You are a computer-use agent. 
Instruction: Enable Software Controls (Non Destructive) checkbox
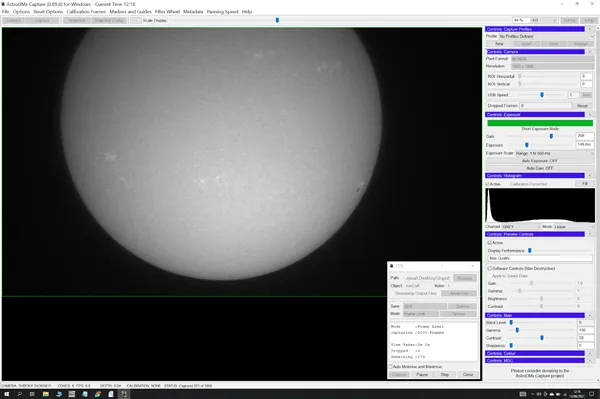point(489,269)
